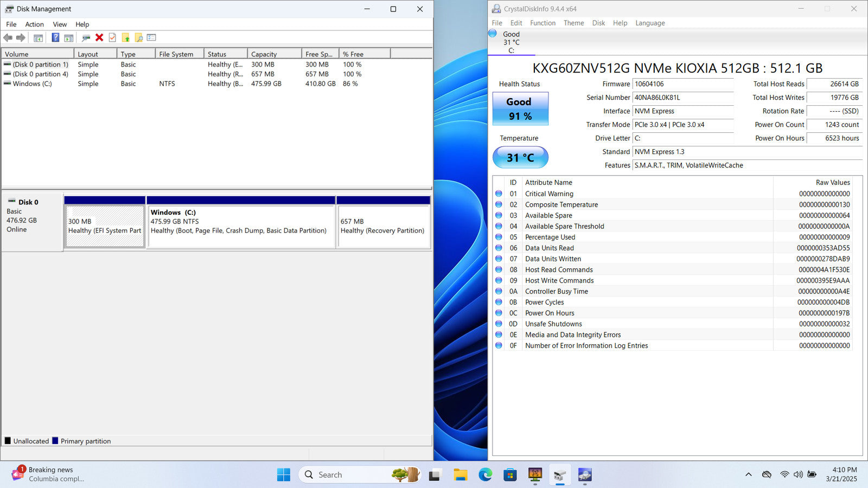Click the folder magnifier search icon
Screen dimensions: 868x488
[139, 37]
